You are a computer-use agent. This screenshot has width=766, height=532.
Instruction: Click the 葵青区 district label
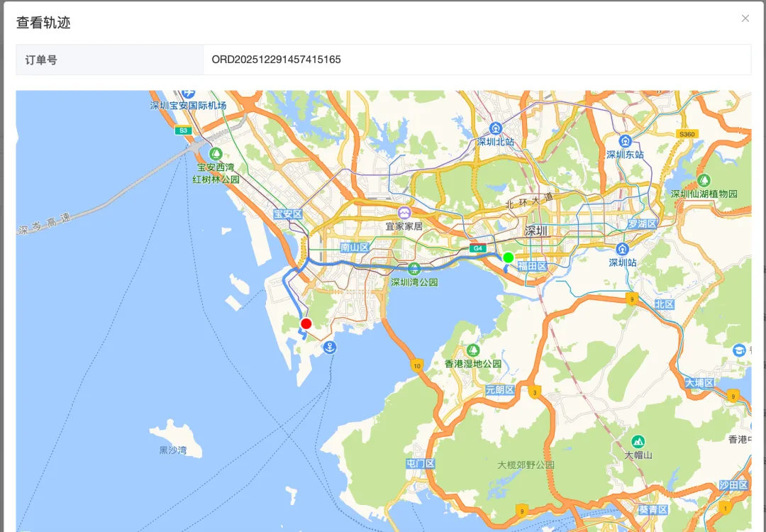point(653,510)
